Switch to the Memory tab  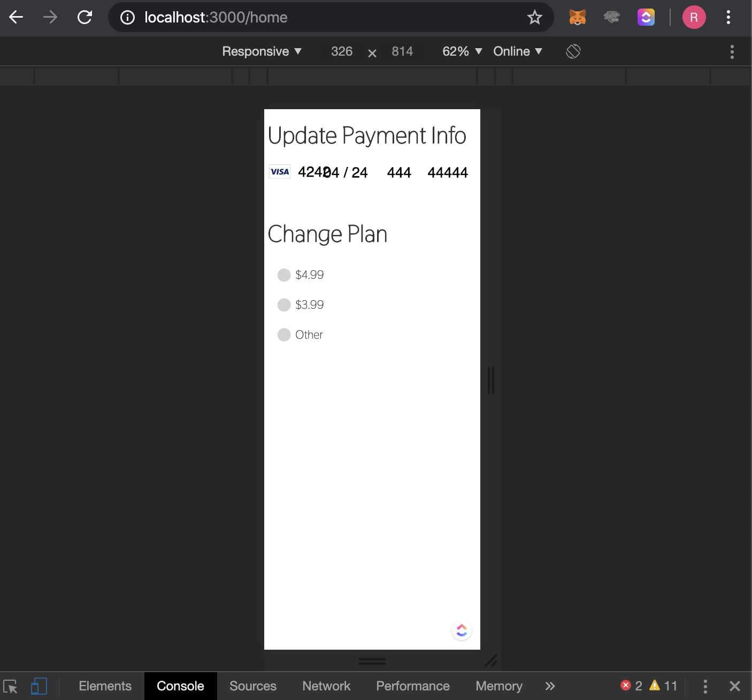click(499, 686)
